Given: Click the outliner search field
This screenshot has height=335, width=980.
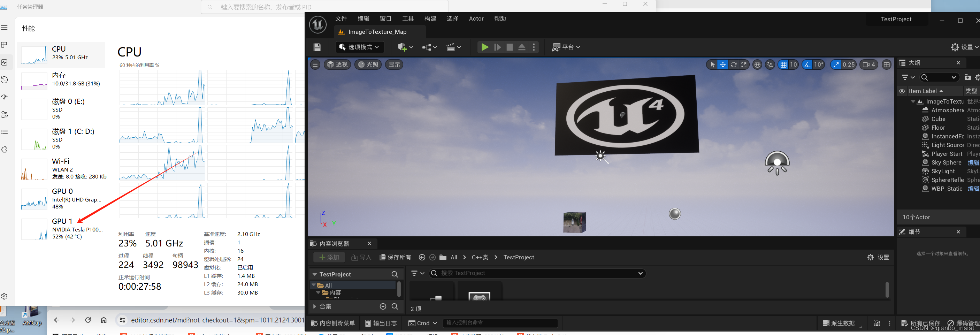Looking at the screenshot, I should tap(939, 77).
